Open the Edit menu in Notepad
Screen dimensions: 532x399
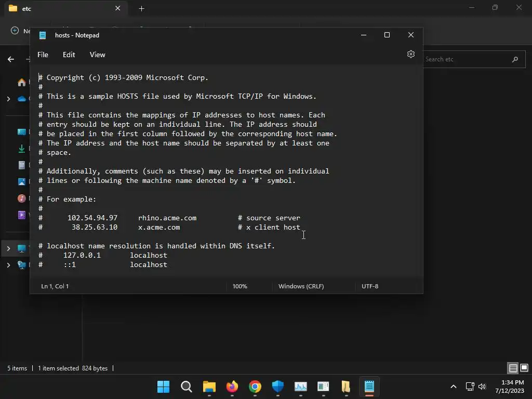click(x=69, y=55)
